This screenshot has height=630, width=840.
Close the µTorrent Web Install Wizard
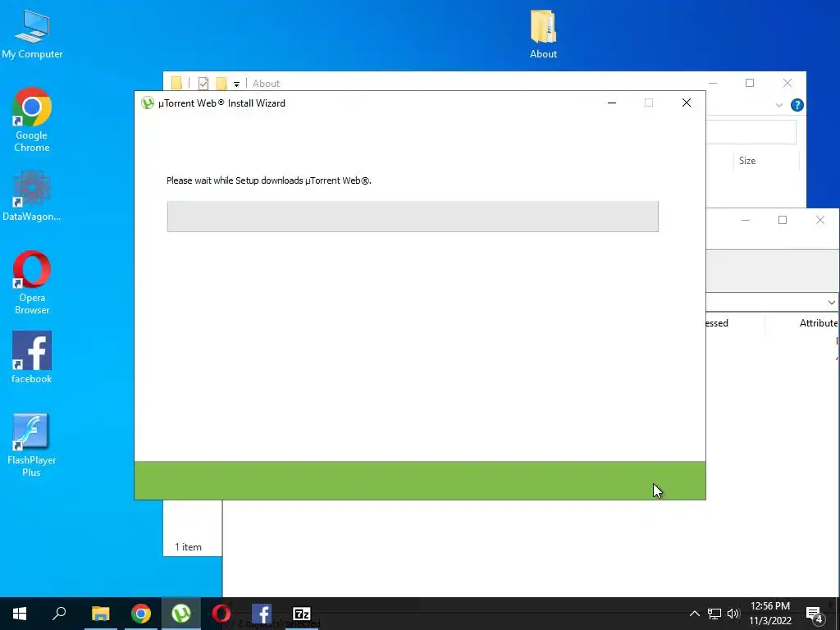687,103
